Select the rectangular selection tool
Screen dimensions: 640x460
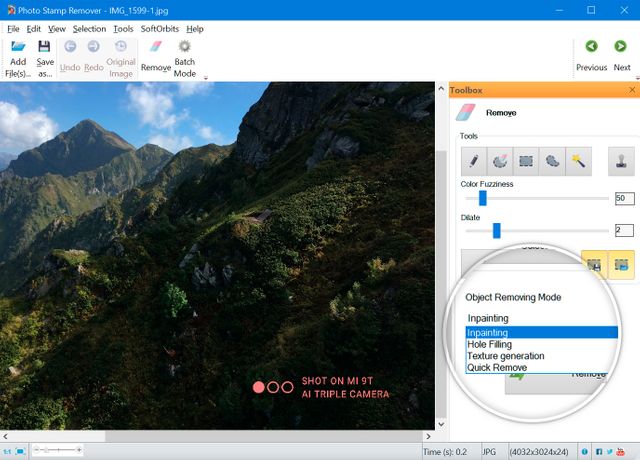coord(526,161)
